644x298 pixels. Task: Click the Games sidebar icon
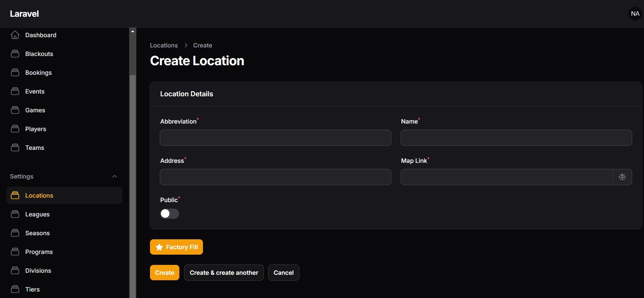tap(15, 110)
